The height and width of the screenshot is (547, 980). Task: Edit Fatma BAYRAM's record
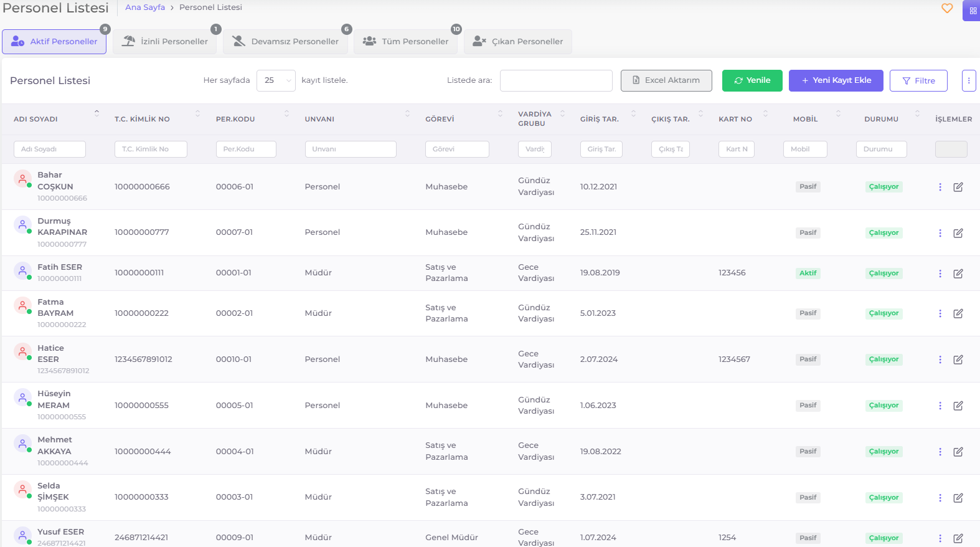coord(958,313)
